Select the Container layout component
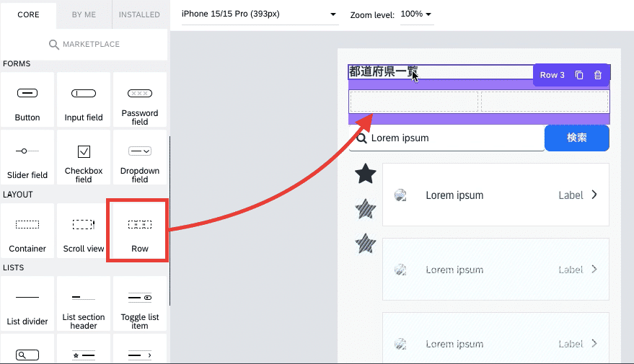 coord(27,231)
